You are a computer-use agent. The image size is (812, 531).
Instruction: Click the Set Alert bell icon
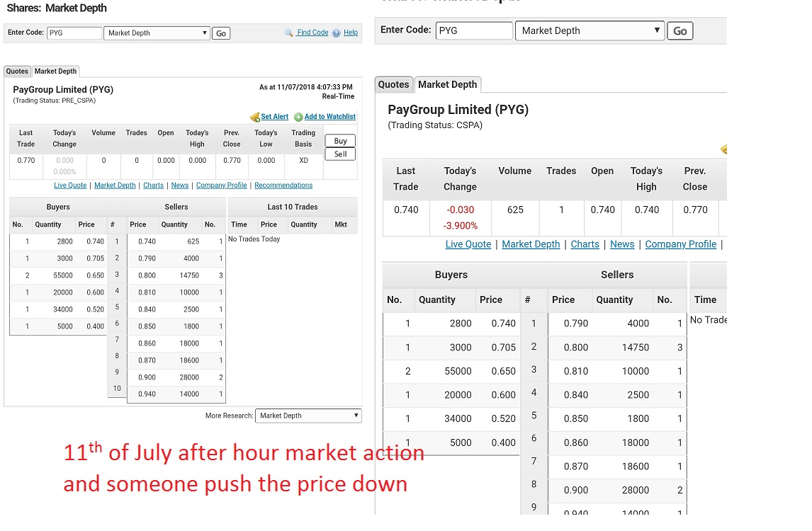pyautogui.click(x=255, y=117)
